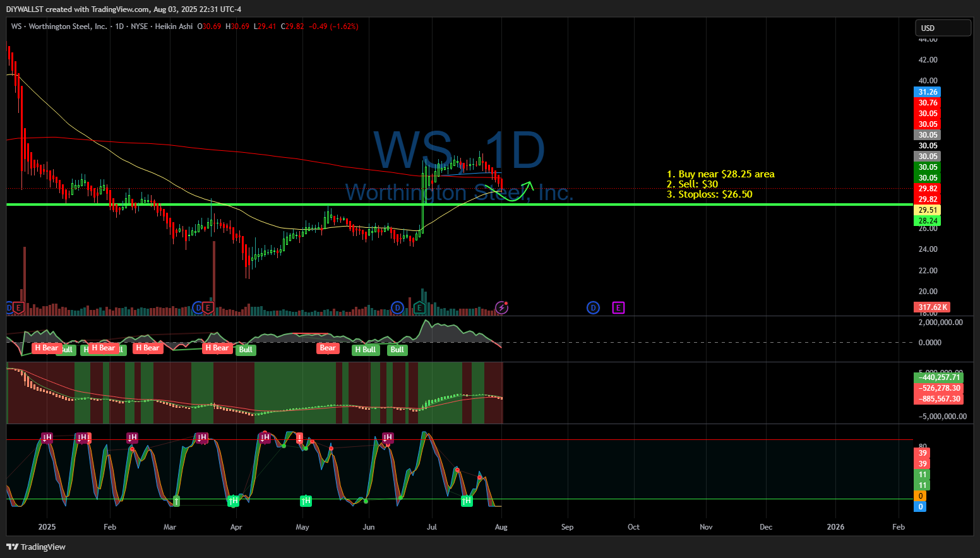Click the lightning latest-news icon near August
The width and height of the screenshot is (980, 558).
tap(501, 307)
